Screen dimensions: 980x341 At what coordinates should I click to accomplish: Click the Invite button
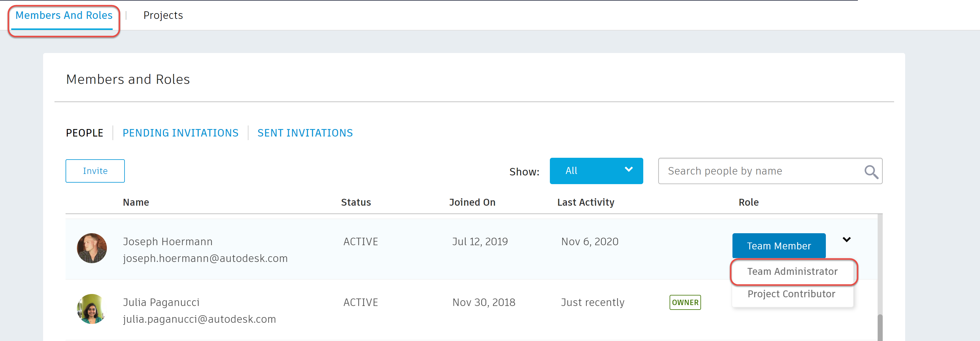[x=95, y=171]
